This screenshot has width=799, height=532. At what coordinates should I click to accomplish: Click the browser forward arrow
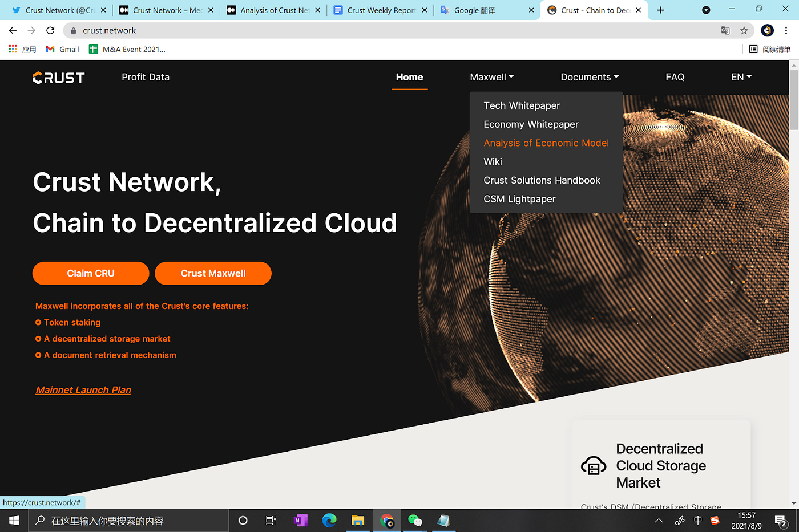31,30
